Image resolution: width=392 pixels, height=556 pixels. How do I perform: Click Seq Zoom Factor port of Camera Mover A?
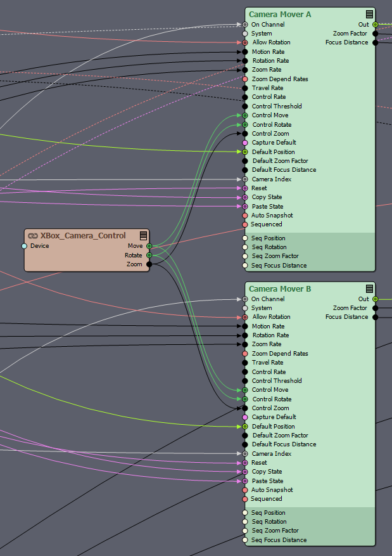[x=244, y=256]
